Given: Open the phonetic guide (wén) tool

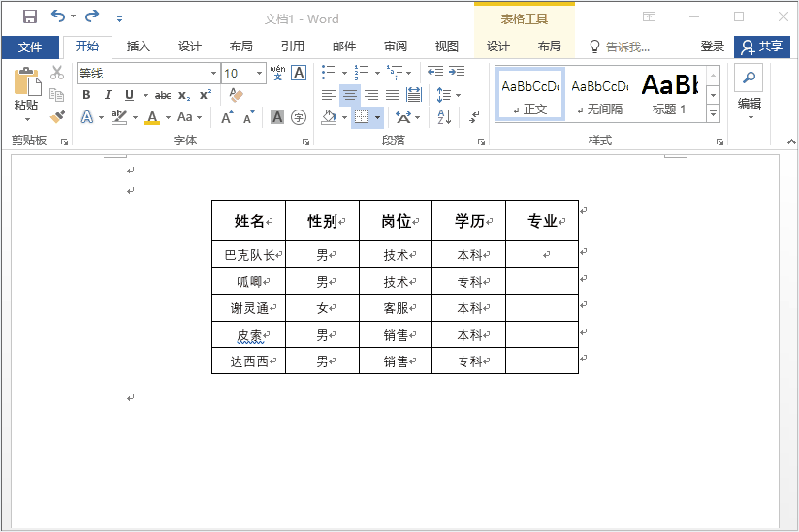Looking at the screenshot, I should 277,73.
